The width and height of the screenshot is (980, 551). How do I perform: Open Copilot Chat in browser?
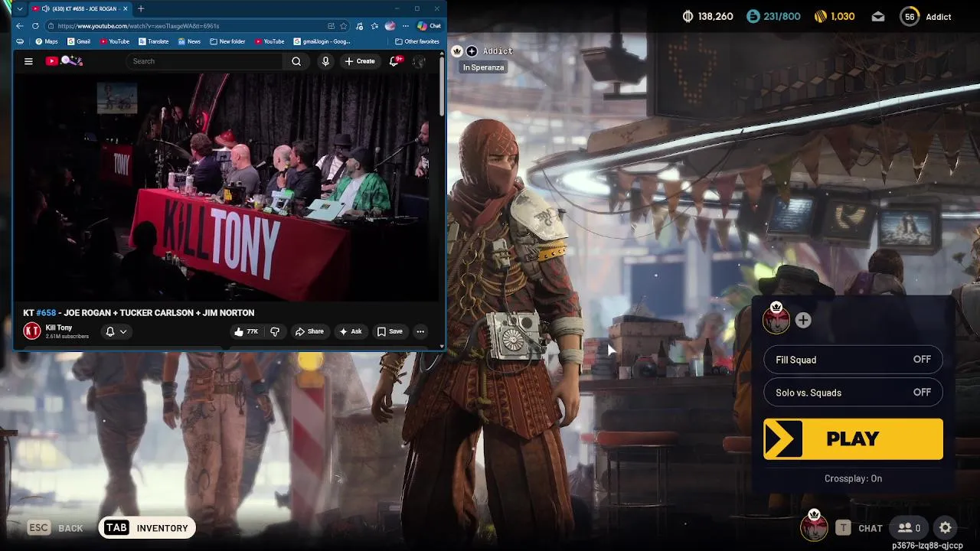click(x=430, y=26)
